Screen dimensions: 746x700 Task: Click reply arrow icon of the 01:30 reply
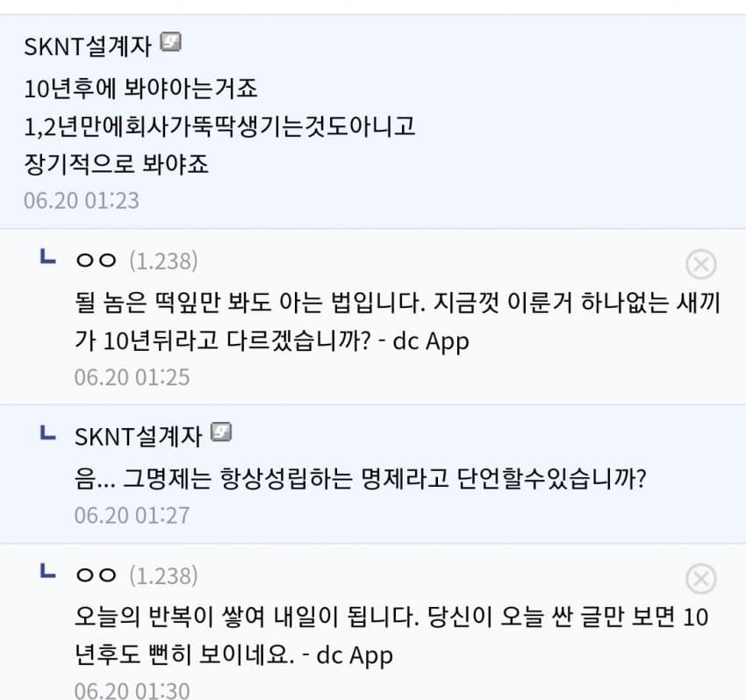[49, 574]
